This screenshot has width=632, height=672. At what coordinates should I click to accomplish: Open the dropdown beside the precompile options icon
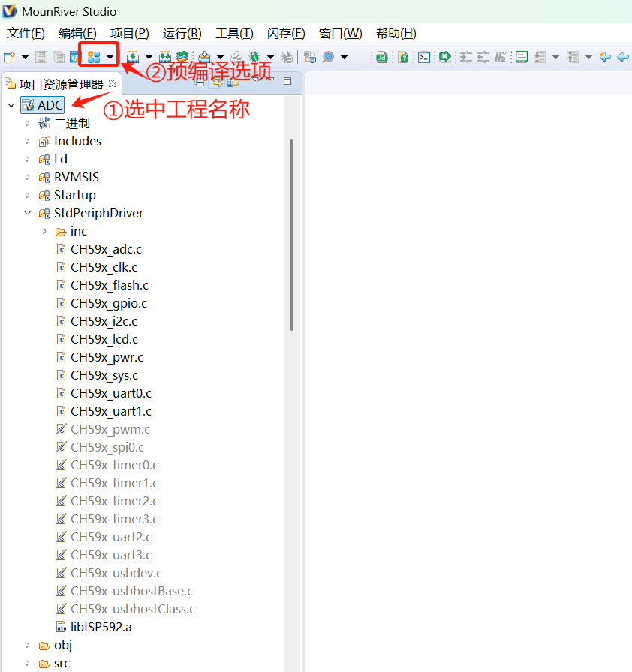coord(110,57)
